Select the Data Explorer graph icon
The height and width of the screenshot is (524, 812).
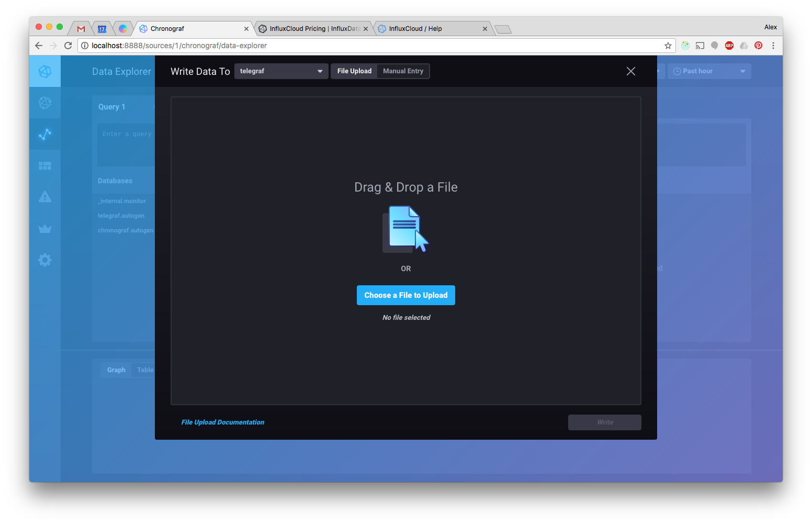click(x=45, y=134)
